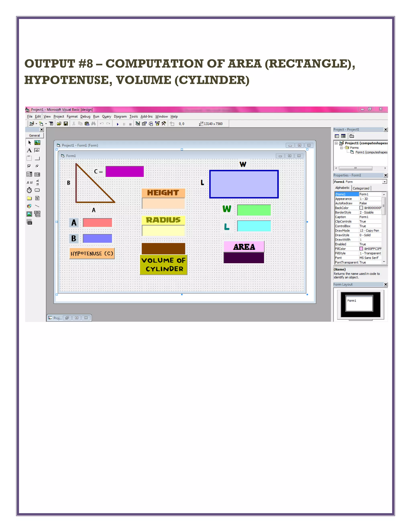The width and height of the screenshot is (411, 532).
Task: Select the PictureBox control tool
Action: point(37,143)
